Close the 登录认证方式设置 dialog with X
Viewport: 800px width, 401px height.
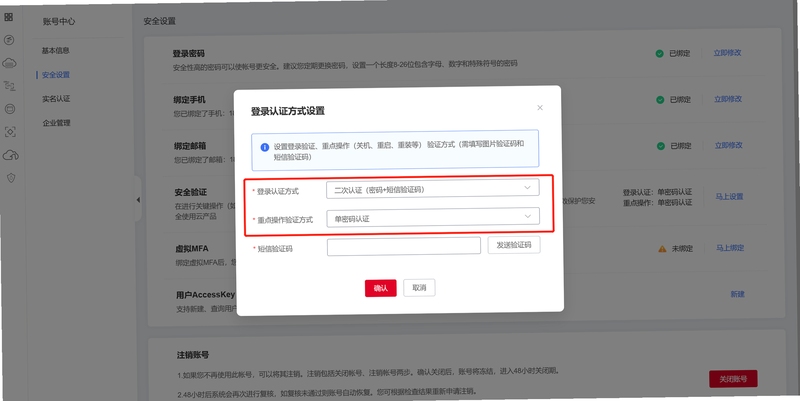click(x=540, y=108)
